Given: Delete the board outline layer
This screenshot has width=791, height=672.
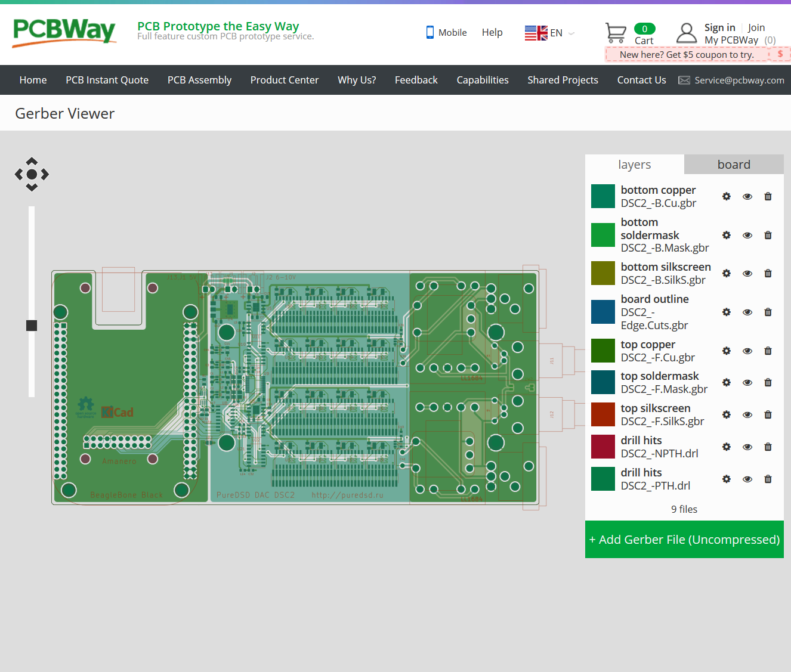Looking at the screenshot, I should tap(768, 312).
